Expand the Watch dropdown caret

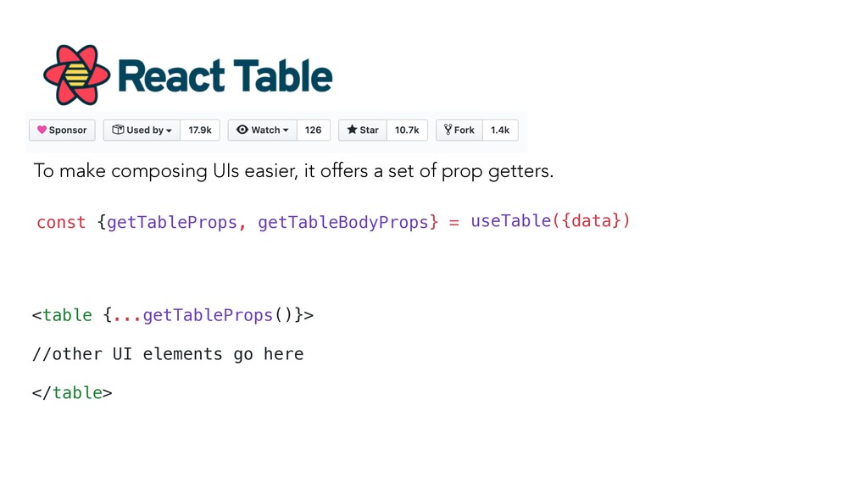pos(286,130)
